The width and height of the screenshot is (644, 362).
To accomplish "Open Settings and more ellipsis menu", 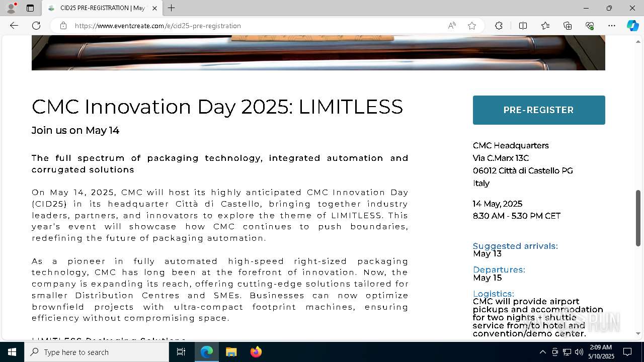I will point(612,26).
